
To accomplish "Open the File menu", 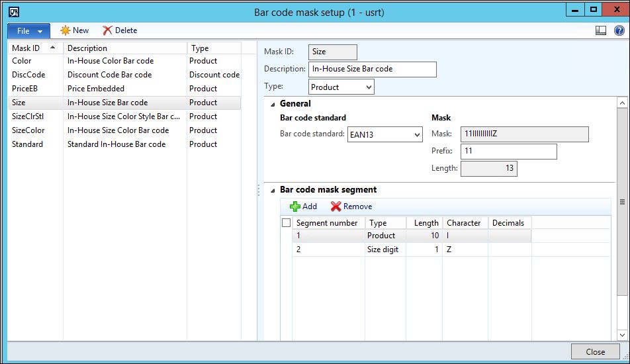I will [29, 31].
